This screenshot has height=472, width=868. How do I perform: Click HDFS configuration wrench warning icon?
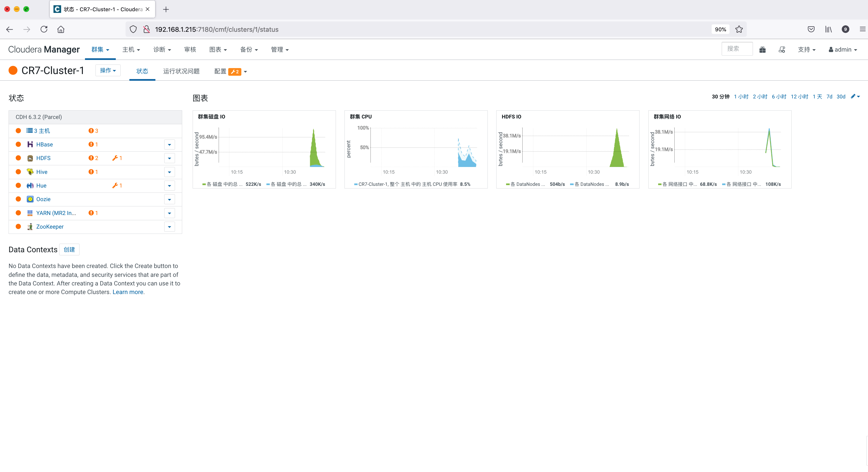(x=115, y=158)
